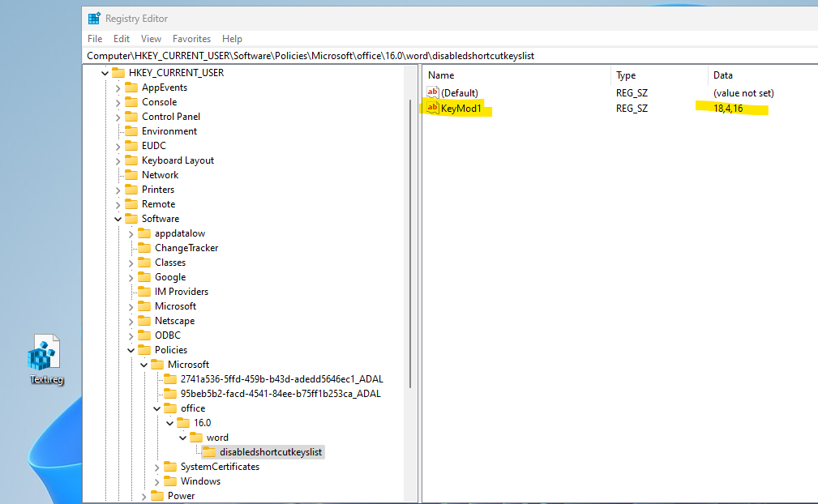Expand the Windows key
Screen dimensions: 818x504
click(156, 482)
